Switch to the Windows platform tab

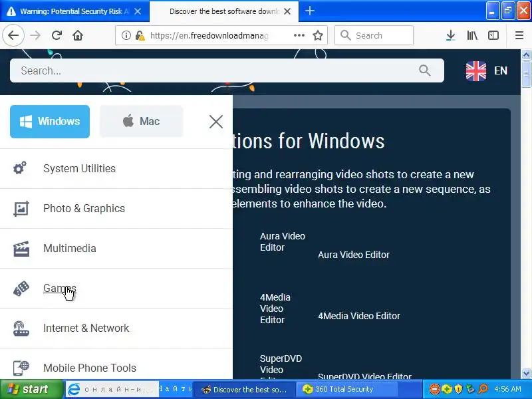pyautogui.click(x=50, y=122)
